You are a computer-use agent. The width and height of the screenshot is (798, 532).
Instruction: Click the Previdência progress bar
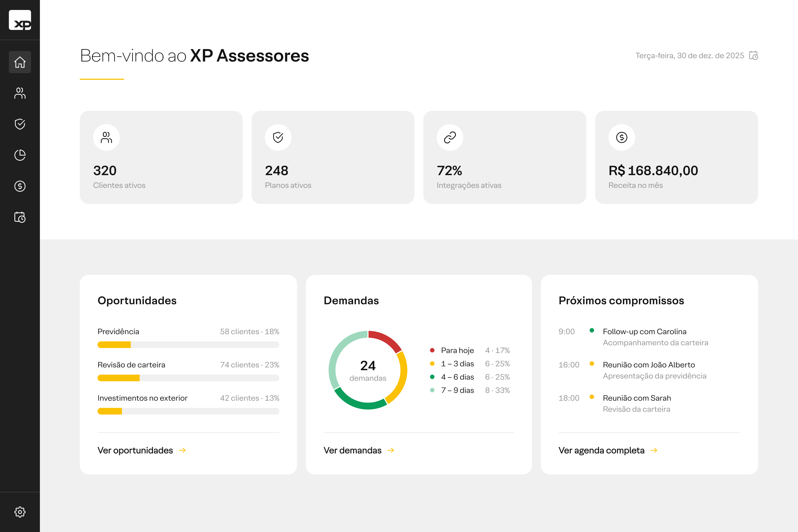tap(188, 345)
